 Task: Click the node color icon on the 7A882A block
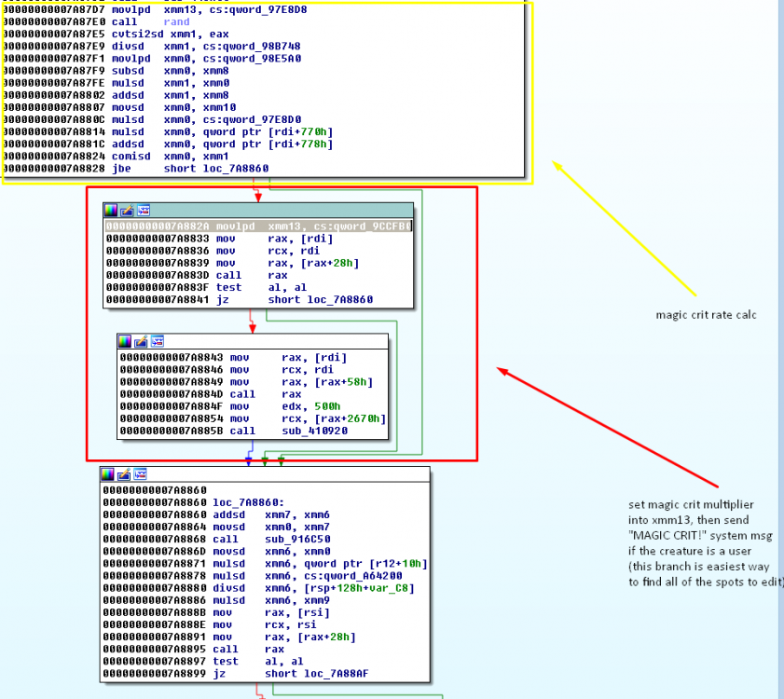point(111,211)
